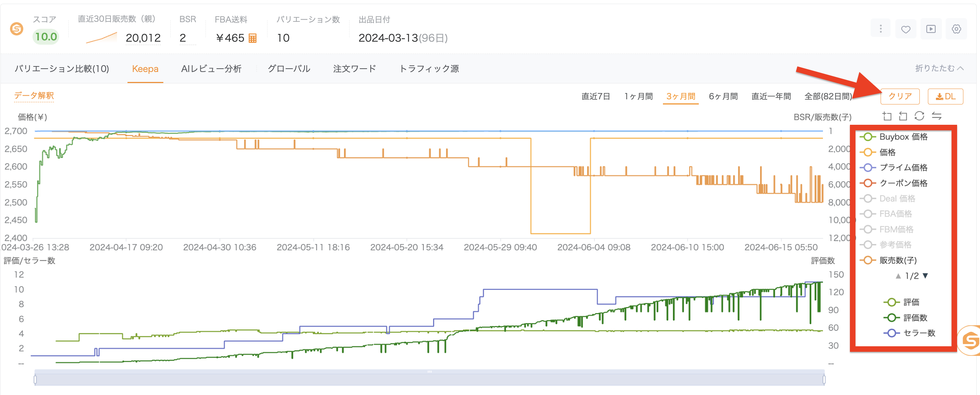The width and height of the screenshot is (980, 395).
Task: Click left handle of chart range slider
Action: tap(35, 379)
